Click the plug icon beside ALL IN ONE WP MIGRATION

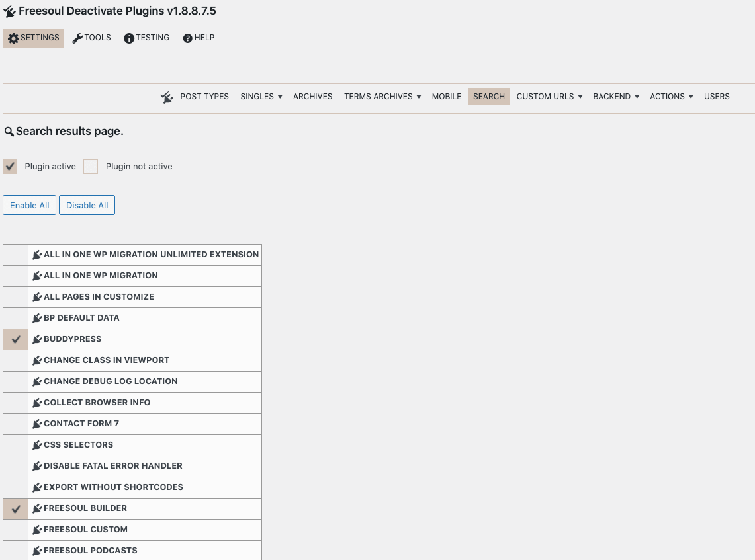tap(38, 275)
